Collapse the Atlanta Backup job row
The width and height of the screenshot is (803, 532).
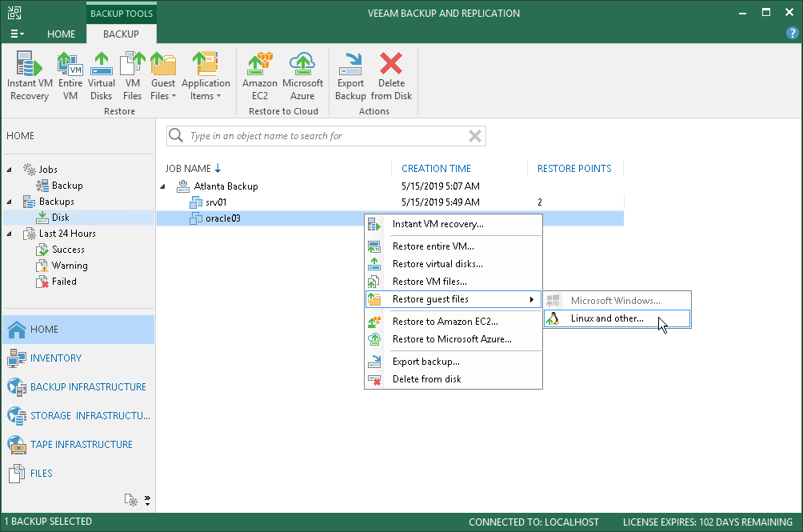163,186
